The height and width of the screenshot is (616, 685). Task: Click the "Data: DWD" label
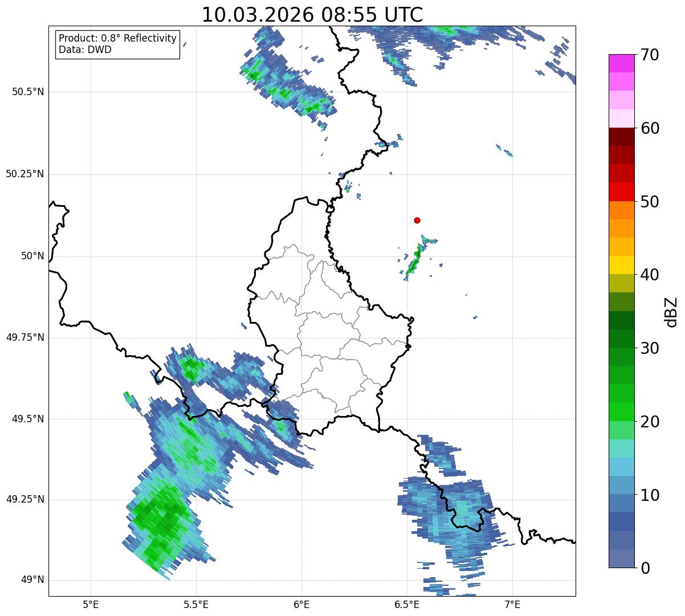click(85, 50)
